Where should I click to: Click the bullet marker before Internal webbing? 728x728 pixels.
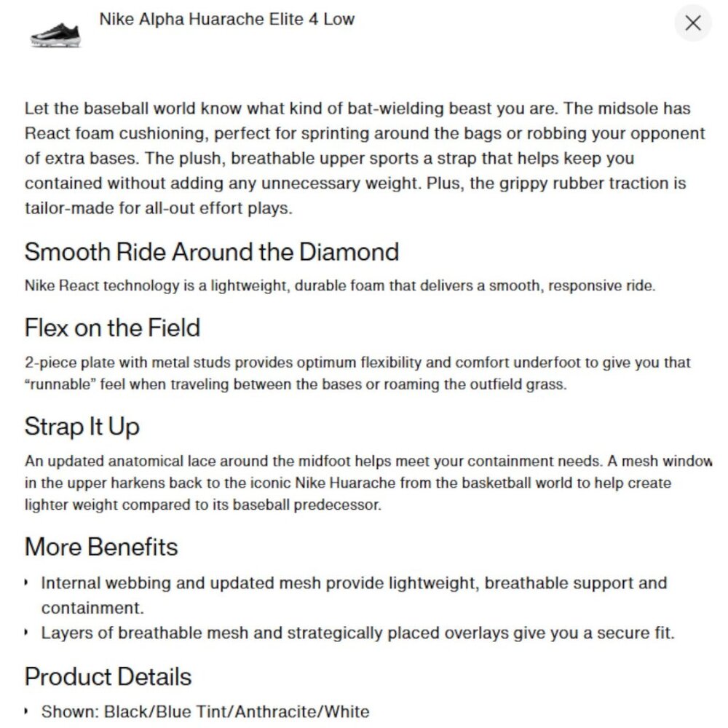point(26,583)
